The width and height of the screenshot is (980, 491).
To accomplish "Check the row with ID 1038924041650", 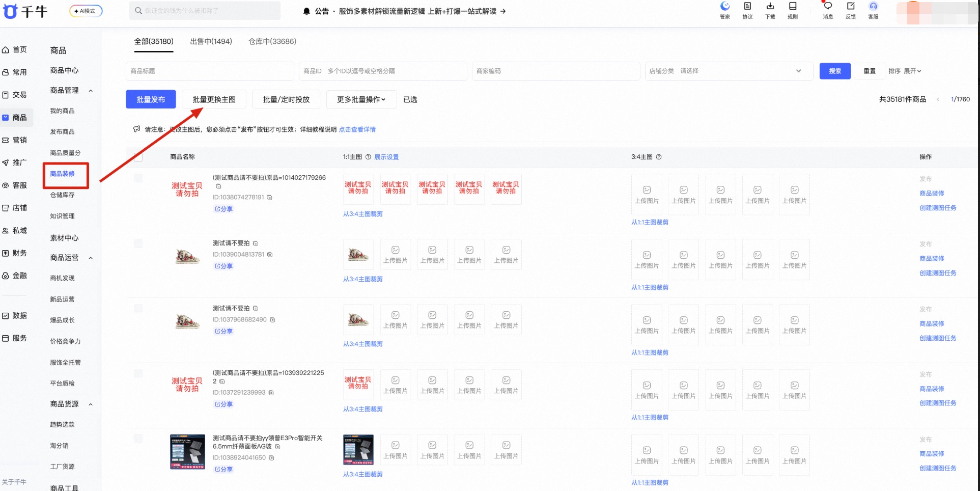I will [138, 439].
